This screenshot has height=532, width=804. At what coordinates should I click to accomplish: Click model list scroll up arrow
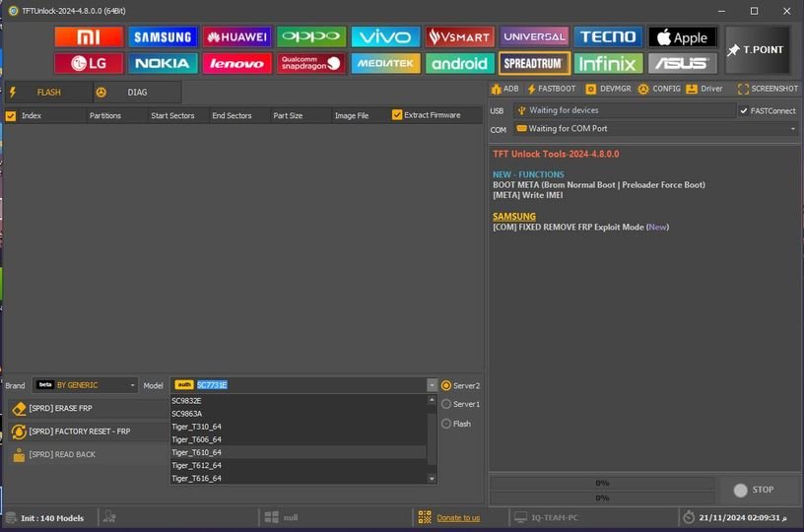[432, 399]
